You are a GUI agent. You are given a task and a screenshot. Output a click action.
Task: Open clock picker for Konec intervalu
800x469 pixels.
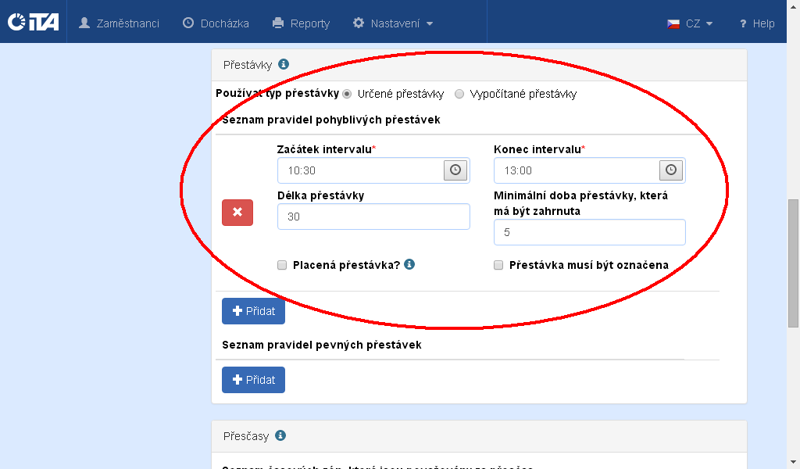click(x=672, y=171)
